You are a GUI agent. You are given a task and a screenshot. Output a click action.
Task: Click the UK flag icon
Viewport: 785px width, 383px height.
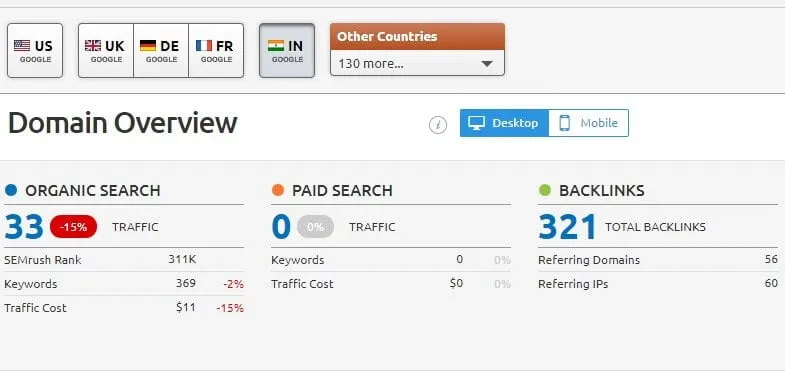pos(93,46)
